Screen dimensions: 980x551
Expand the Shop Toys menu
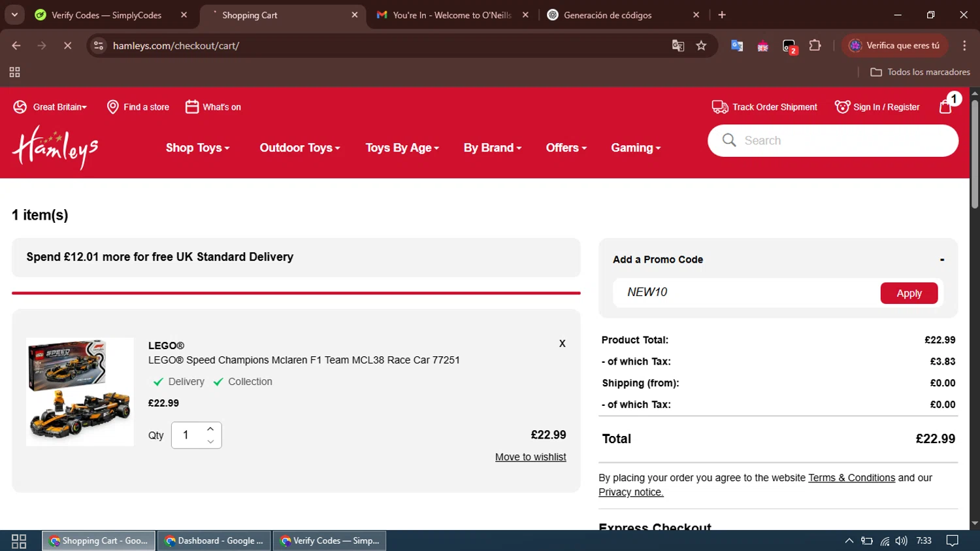198,148
